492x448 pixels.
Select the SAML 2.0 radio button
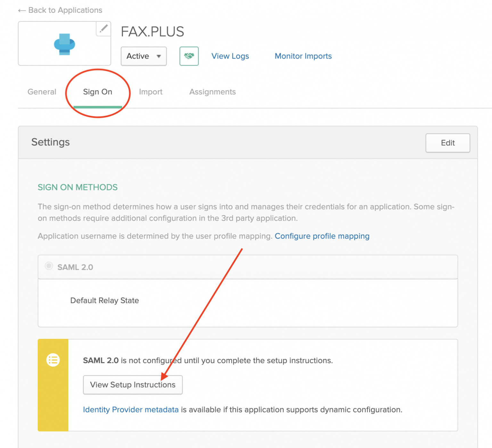(x=49, y=266)
